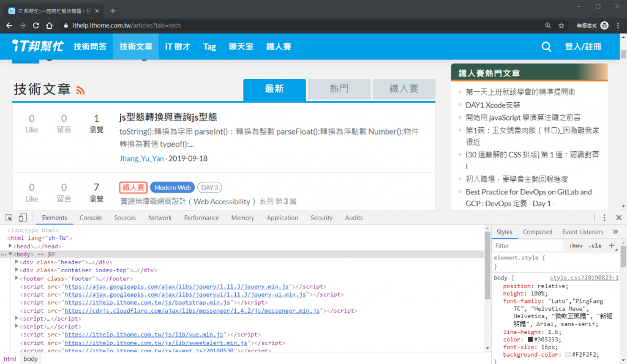Expand the second collapsed script node
This screenshot has width=627, height=364.
17,327
